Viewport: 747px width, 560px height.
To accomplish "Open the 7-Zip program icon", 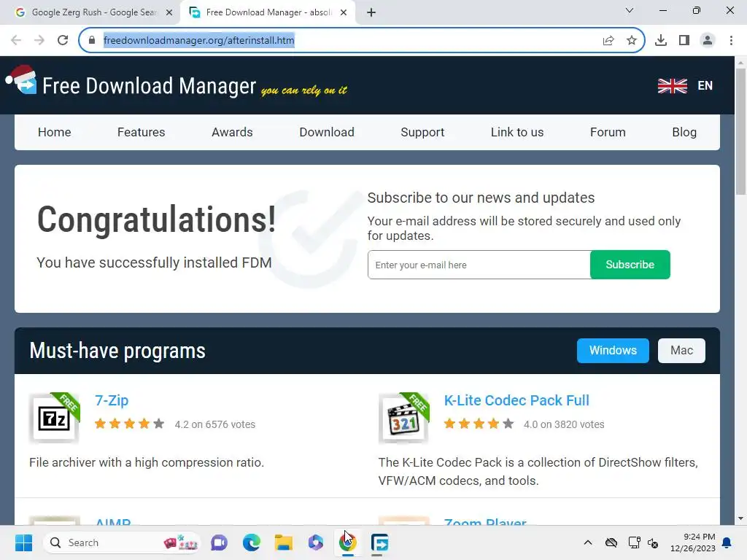I will pos(54,418).
